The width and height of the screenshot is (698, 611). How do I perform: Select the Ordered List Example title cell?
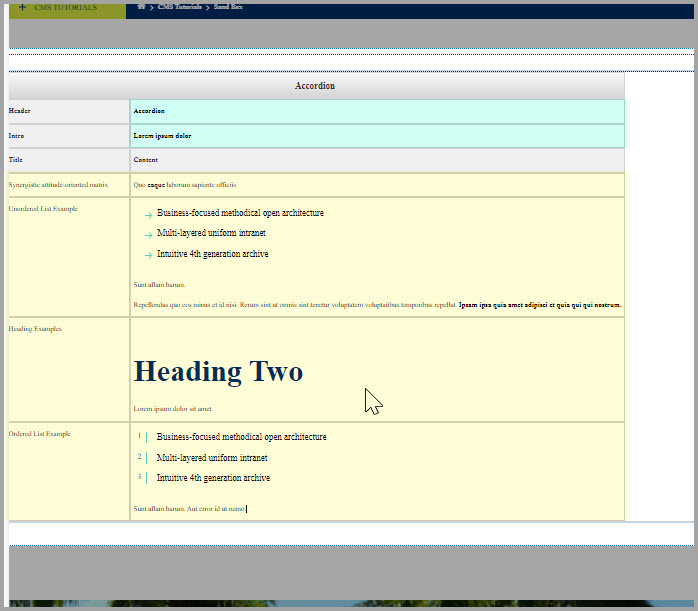pyautogui.click(x=69, y=472)
